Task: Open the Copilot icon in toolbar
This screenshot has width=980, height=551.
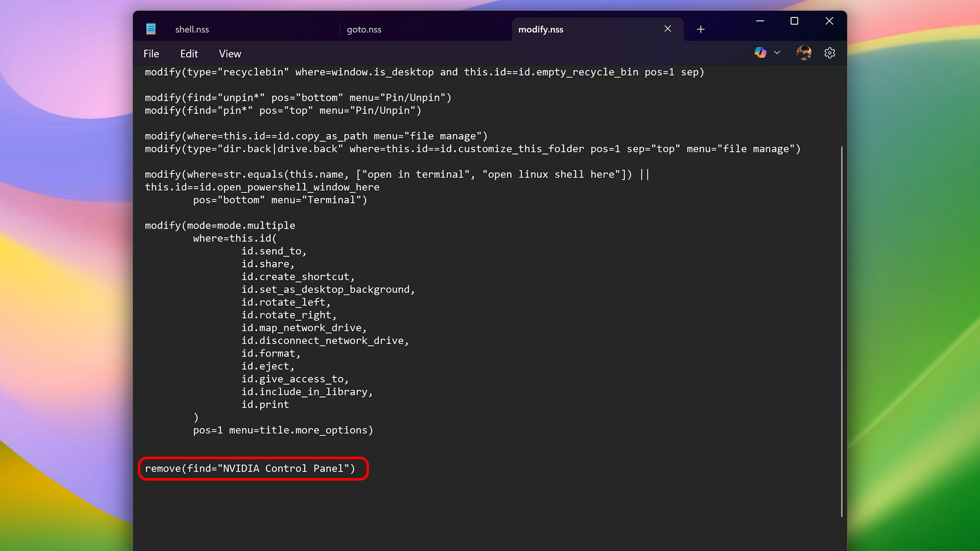Action: (x=760, y=53)
